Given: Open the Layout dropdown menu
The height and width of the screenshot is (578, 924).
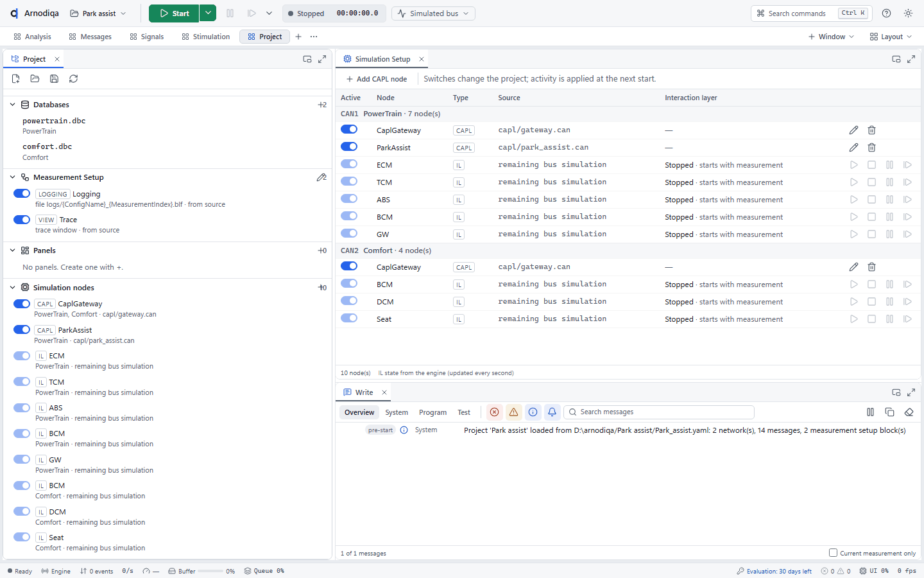Looking at the screenshot, I should pos(891,37).
